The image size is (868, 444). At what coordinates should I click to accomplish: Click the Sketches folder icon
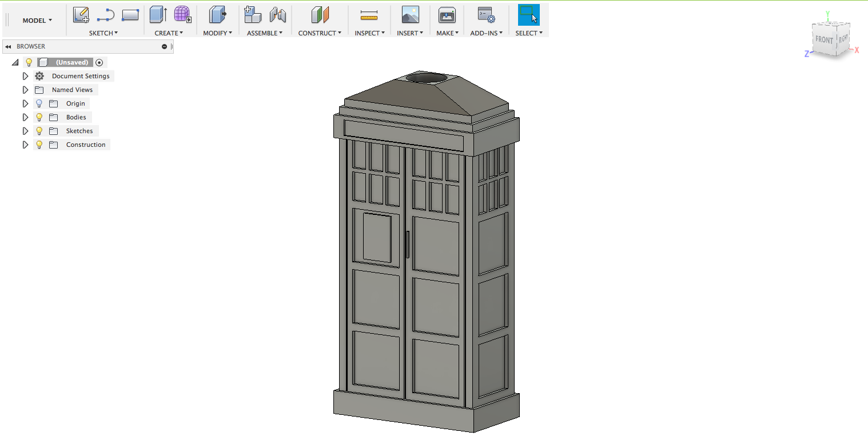pyautogui.click(x=54, y=131)
